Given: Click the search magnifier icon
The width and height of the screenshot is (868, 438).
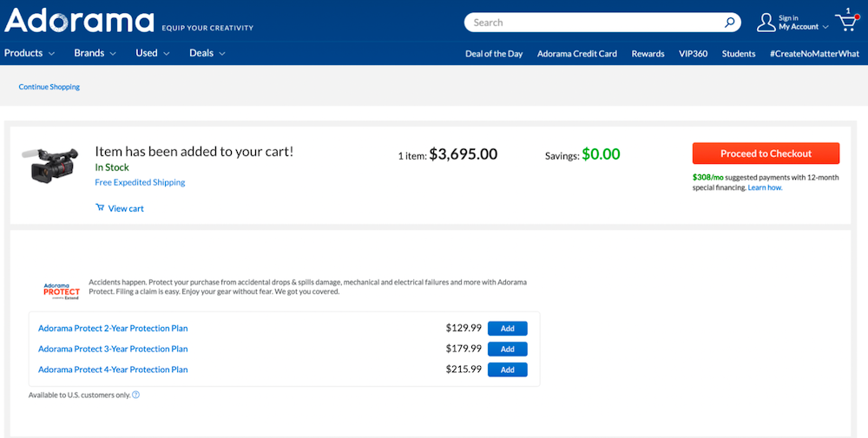Looking at the screenshot, I should (730, 23).
